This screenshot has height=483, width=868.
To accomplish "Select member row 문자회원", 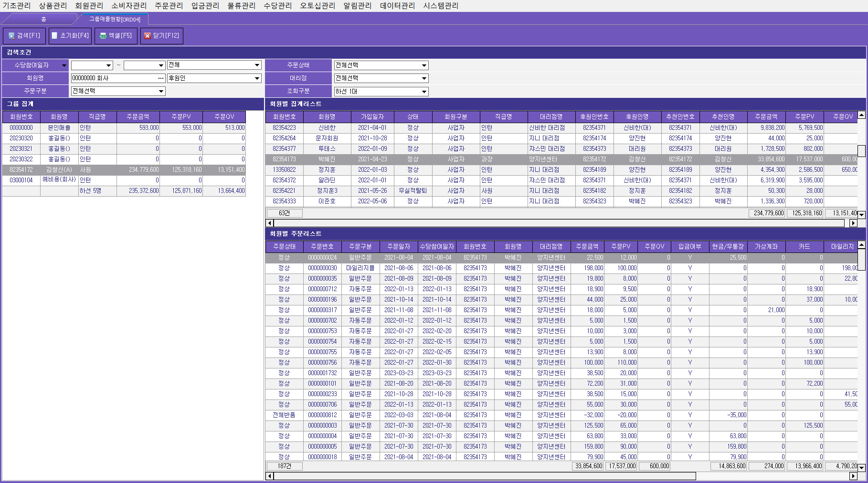I will pos(561,138).
